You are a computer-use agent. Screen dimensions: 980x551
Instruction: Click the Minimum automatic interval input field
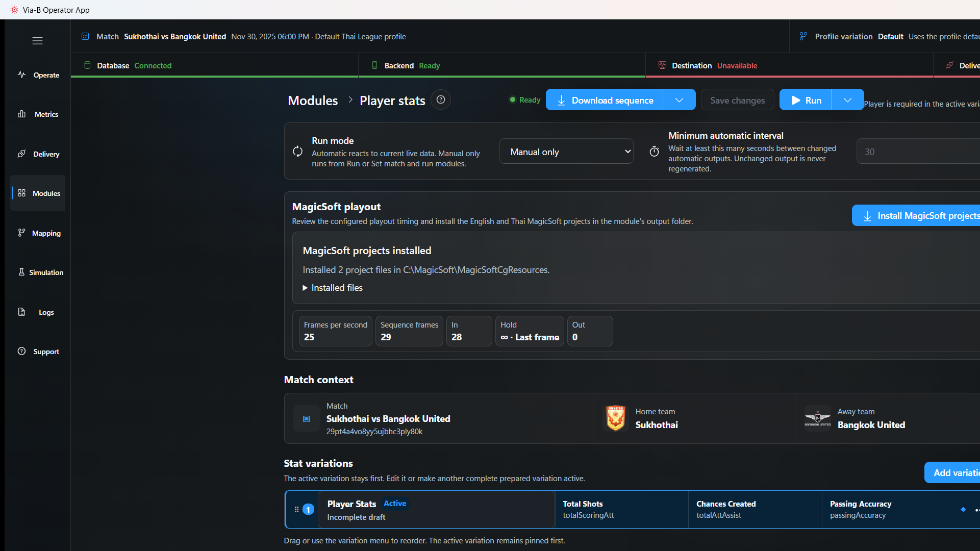(918, 152)
